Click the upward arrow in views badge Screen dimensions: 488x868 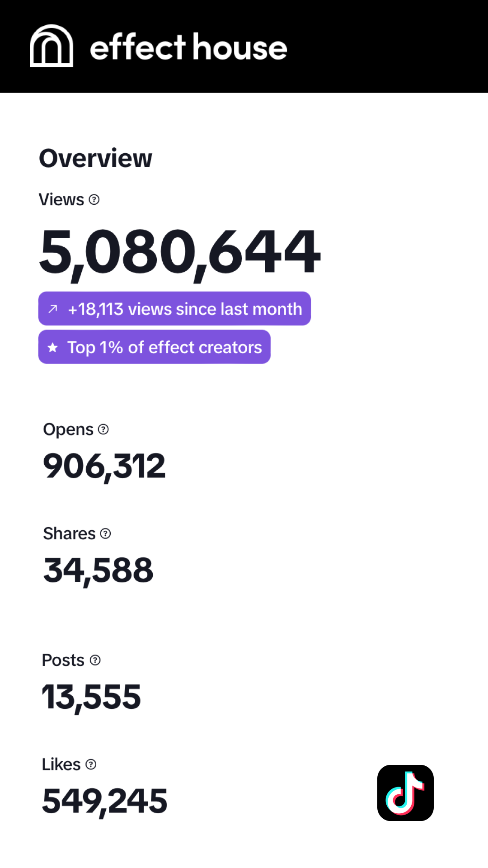53,309
